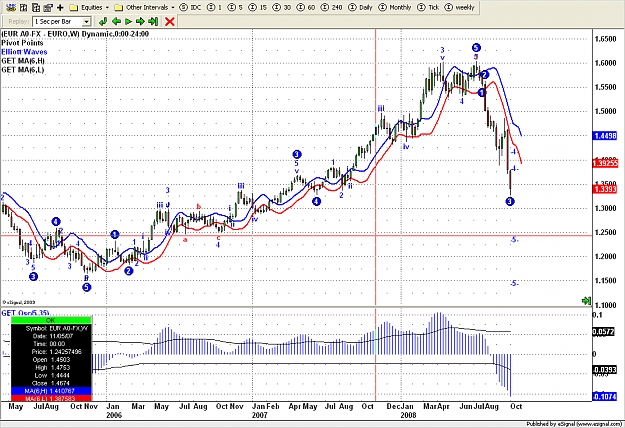Step replay back with green left arrow
Image resolution: width=625 pixels, height=428 pixels.
(x=116, y=21)
